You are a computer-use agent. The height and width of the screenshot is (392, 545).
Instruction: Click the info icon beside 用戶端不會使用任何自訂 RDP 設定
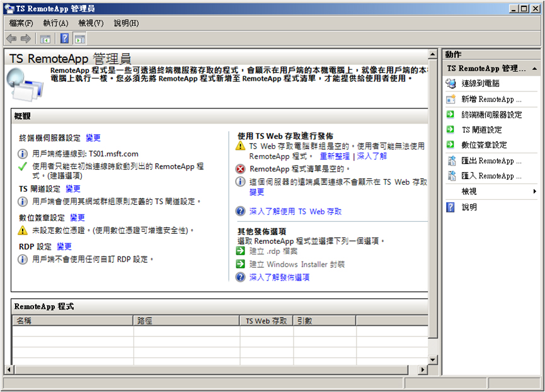(23, 260)
